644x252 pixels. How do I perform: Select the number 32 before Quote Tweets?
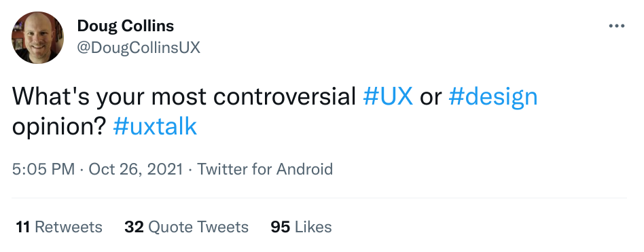coord(135,227)
